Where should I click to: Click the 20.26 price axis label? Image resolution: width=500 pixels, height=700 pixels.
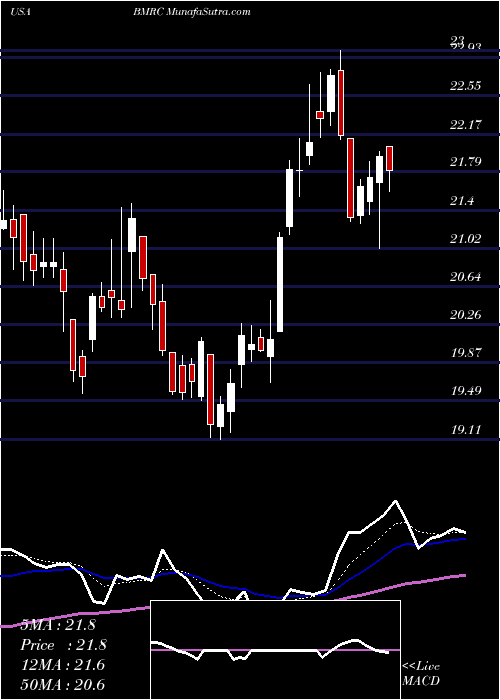[x=466, y=315]
